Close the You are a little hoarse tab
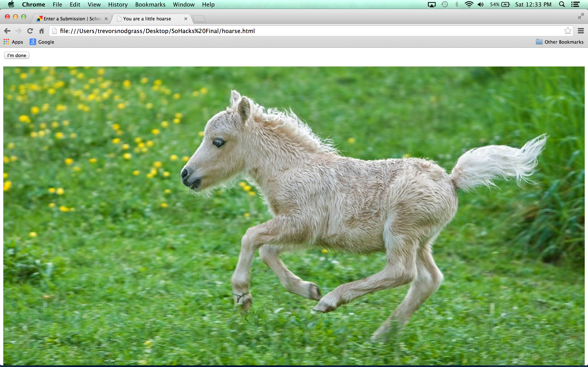This screenshot has width=588, height=367. (x=186, y=19)
